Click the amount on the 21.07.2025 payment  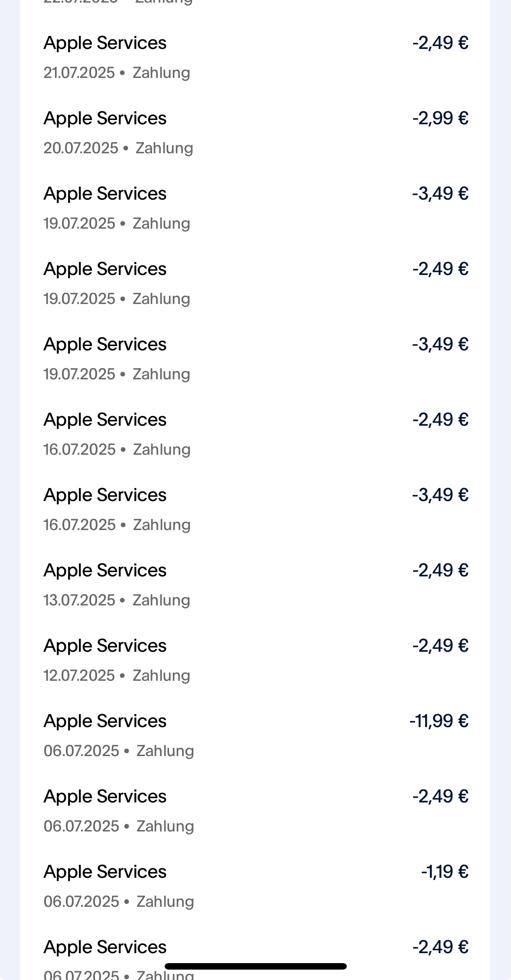440,43
